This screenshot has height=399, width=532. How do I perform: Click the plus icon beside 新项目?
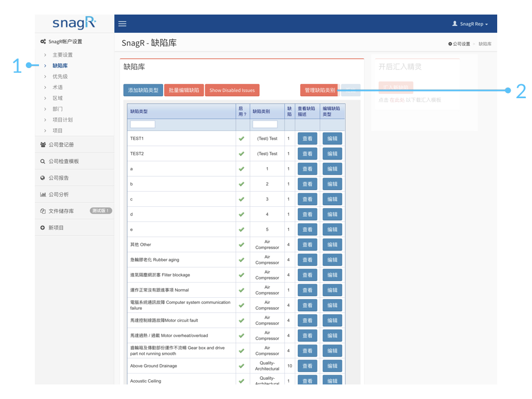43,228
